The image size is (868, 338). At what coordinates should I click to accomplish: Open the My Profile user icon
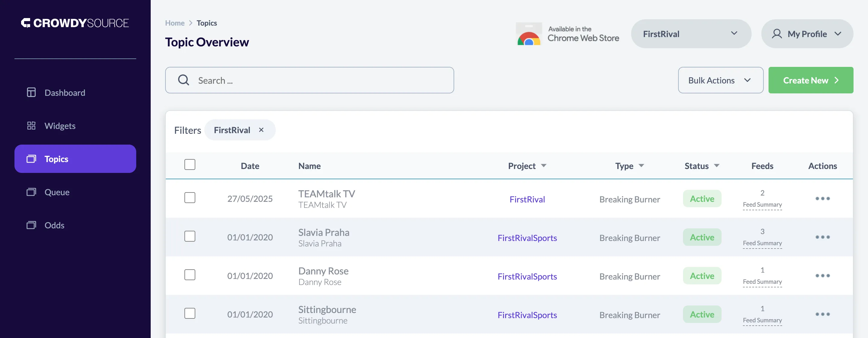tap(777, 34)
